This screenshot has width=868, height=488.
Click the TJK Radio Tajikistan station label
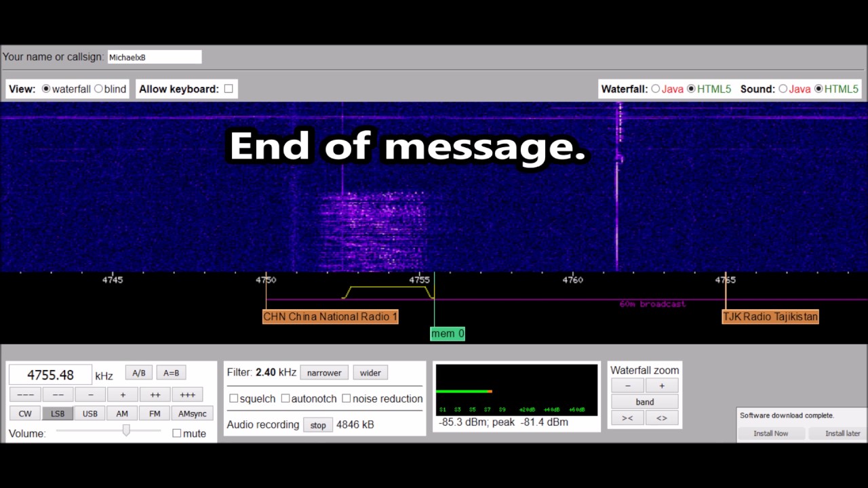[x=770, y=317]
